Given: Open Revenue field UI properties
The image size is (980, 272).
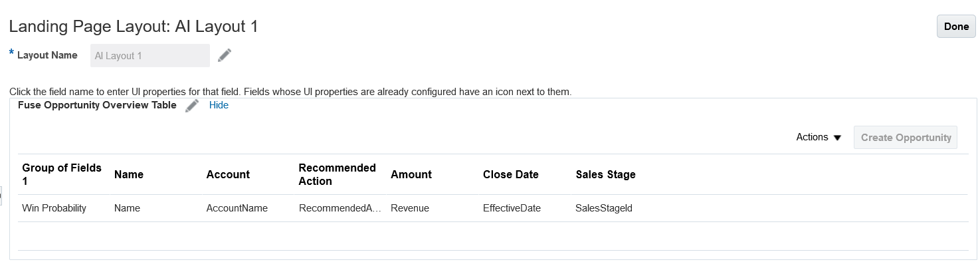Looking at the screenshot, I should coord(410,208).
